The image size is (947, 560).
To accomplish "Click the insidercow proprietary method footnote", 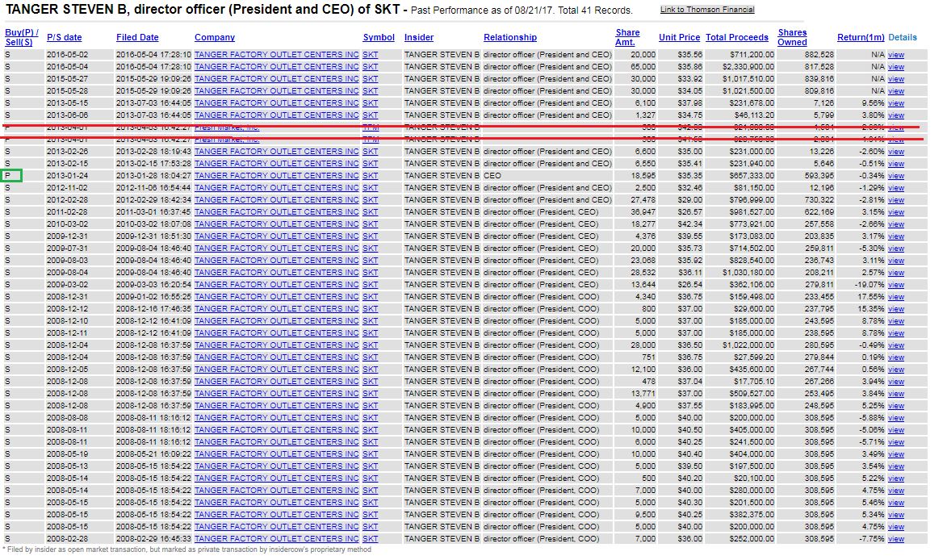I will [x=186, y=550].
